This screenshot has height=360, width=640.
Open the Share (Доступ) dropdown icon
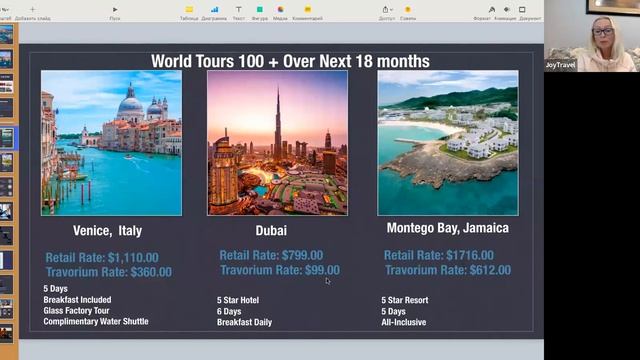pyautogui.click(x=387, y=9)
